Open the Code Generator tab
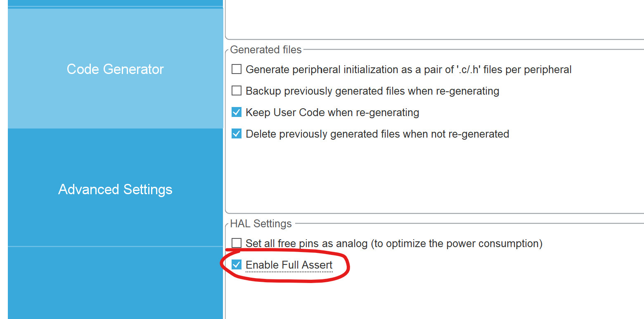 115,69
